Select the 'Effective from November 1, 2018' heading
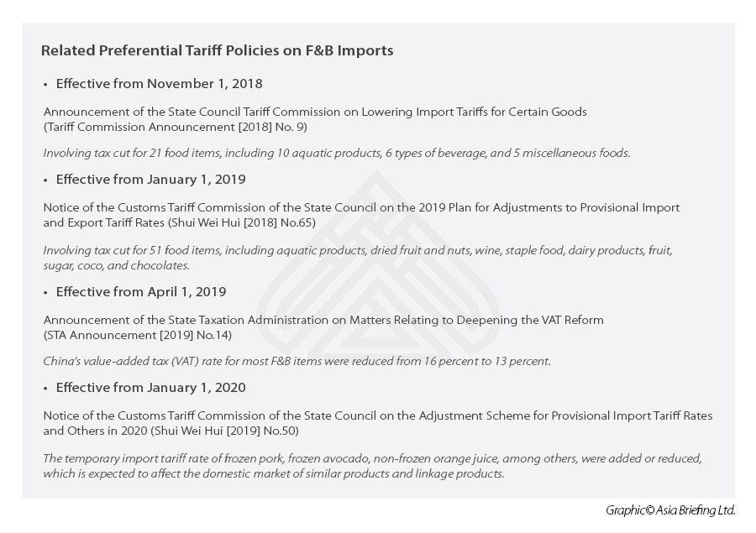Image resolution: width=756 pixels, height=533 pixels. [x=159, y=84]
